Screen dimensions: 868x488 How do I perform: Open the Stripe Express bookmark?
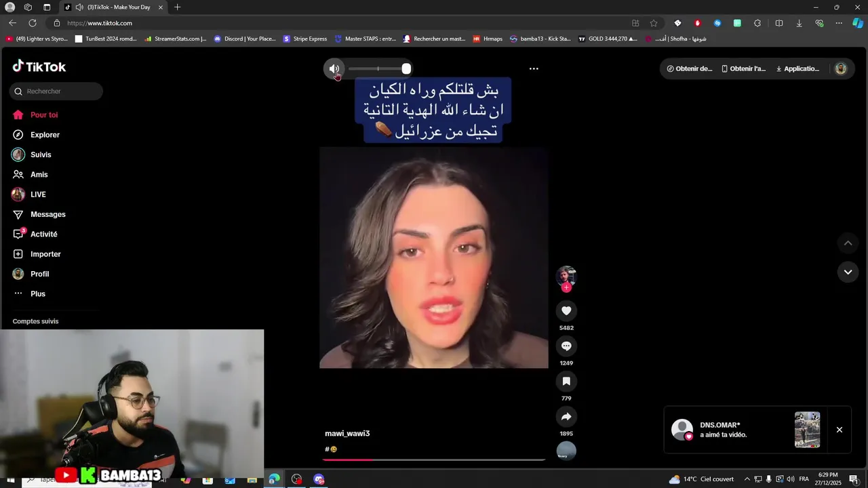pyautogui.click(x=305, y=39)
